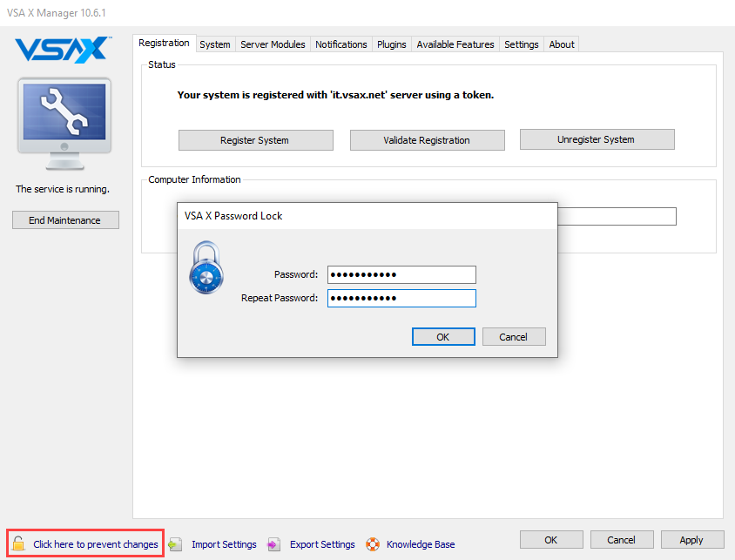Click the 'Status' group label
Screen dimensions: 735x560
click(x=162, y=64)
